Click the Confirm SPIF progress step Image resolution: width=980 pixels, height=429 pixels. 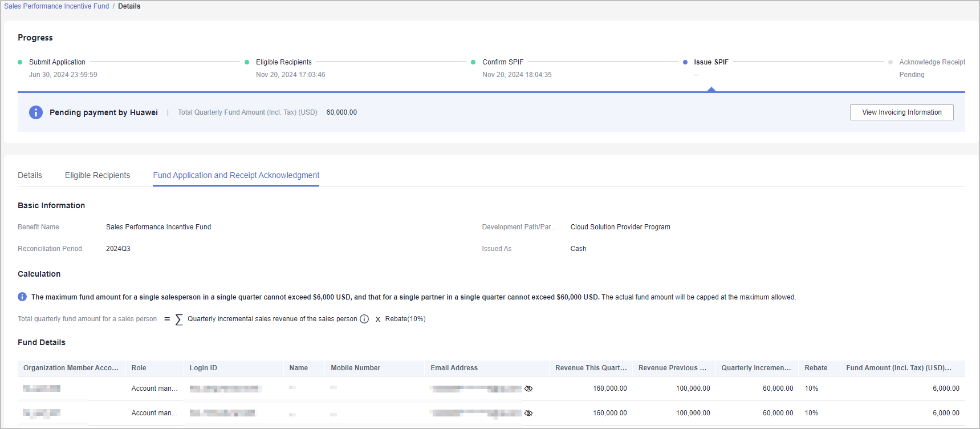[502, 62]
